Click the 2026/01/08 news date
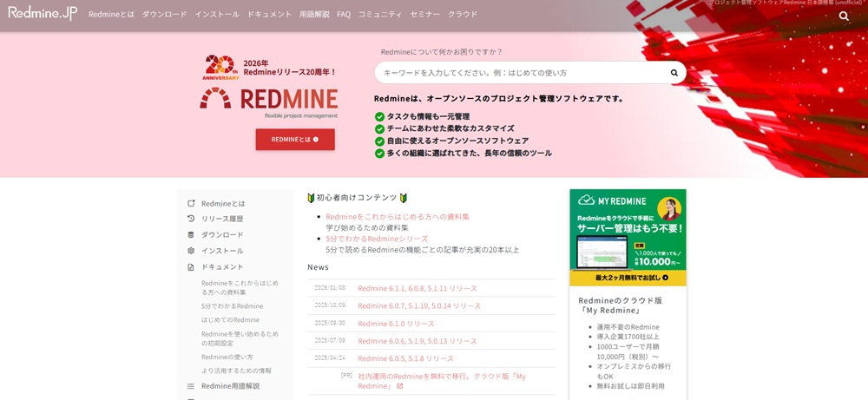The height and width of the screenshot is (400, 868). coord(329,288)
